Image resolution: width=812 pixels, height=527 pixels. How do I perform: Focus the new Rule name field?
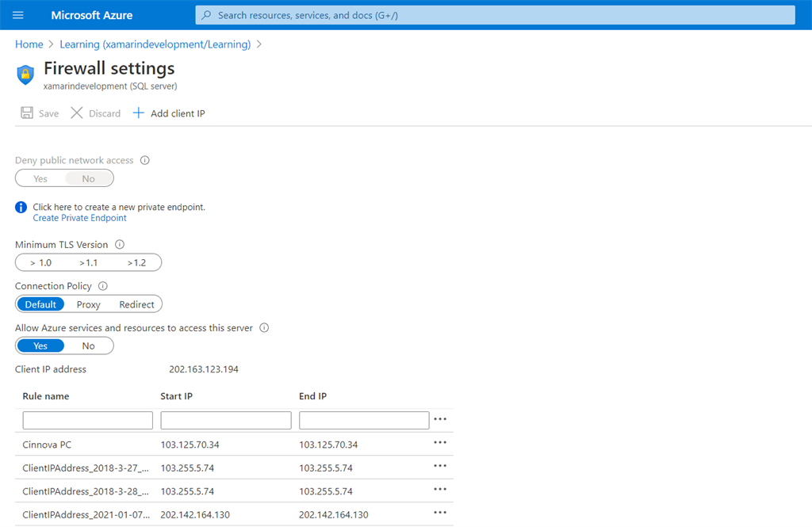click(87, 420)
